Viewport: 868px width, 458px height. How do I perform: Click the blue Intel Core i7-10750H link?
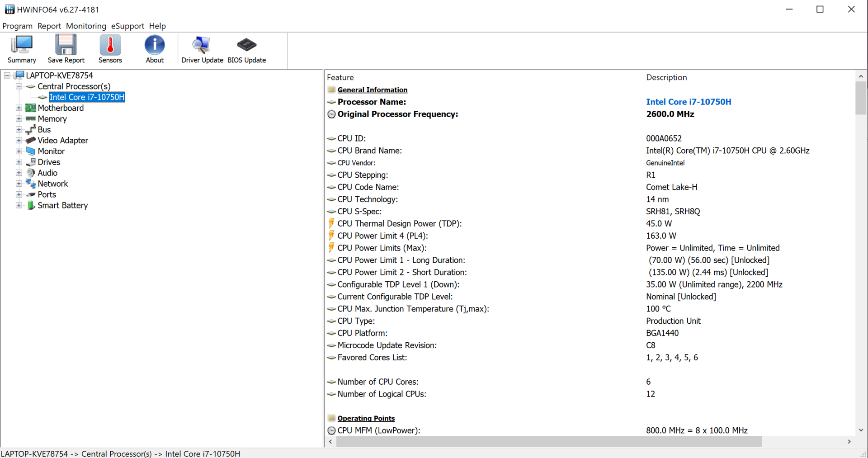pos(689,102)
